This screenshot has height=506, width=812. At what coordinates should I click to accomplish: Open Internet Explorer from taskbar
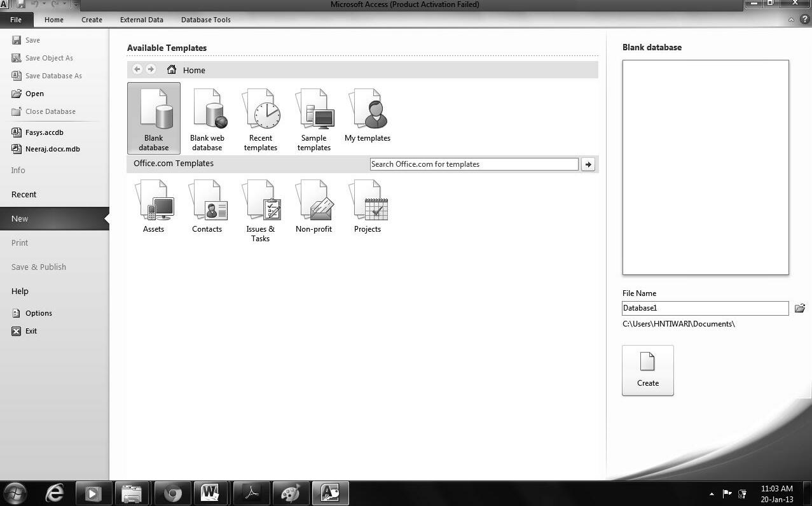55,493
